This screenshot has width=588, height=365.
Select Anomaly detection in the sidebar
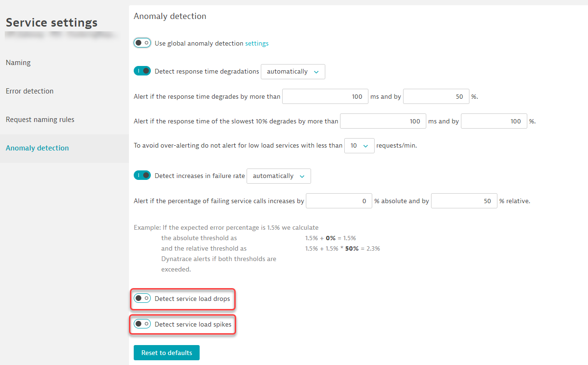37,148
